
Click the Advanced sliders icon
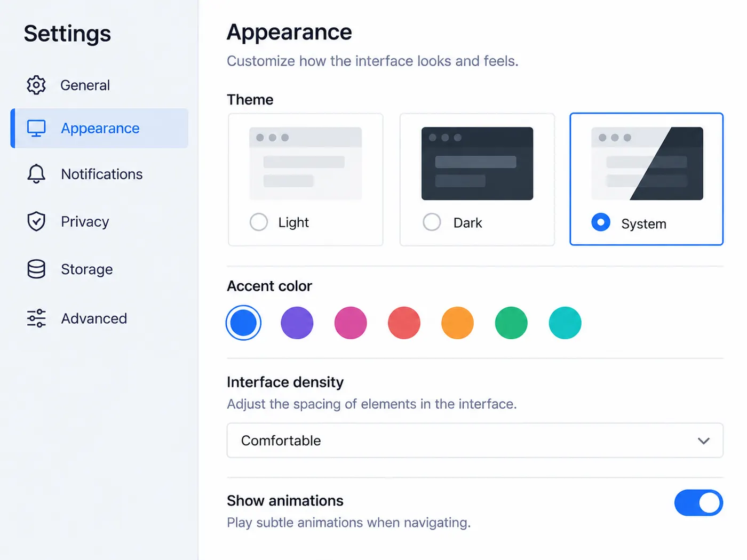[36, 318]
